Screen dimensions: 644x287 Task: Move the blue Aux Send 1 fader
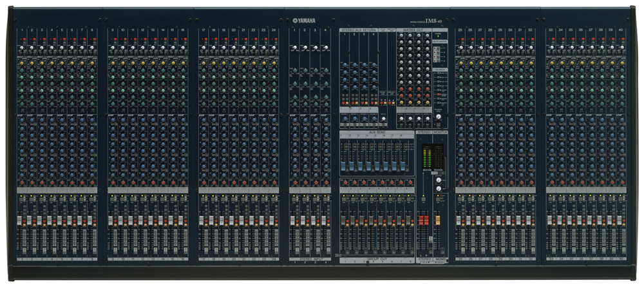coord(344,166)
